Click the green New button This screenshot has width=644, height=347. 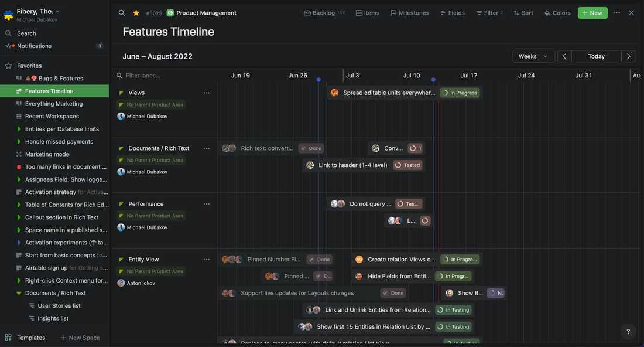pyautogui.click(x=592, y=13)
